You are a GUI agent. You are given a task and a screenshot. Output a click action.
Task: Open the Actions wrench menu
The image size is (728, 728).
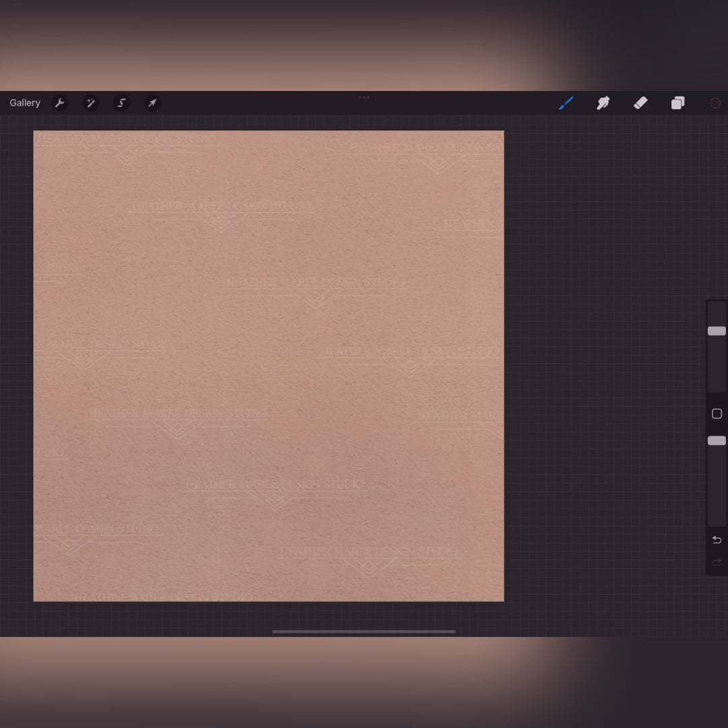click(59, 103)
